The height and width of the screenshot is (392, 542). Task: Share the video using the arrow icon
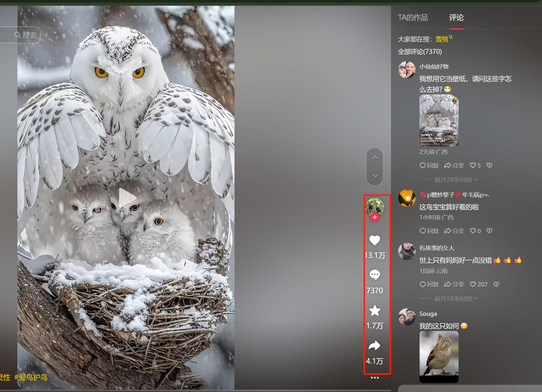(374, 346)
